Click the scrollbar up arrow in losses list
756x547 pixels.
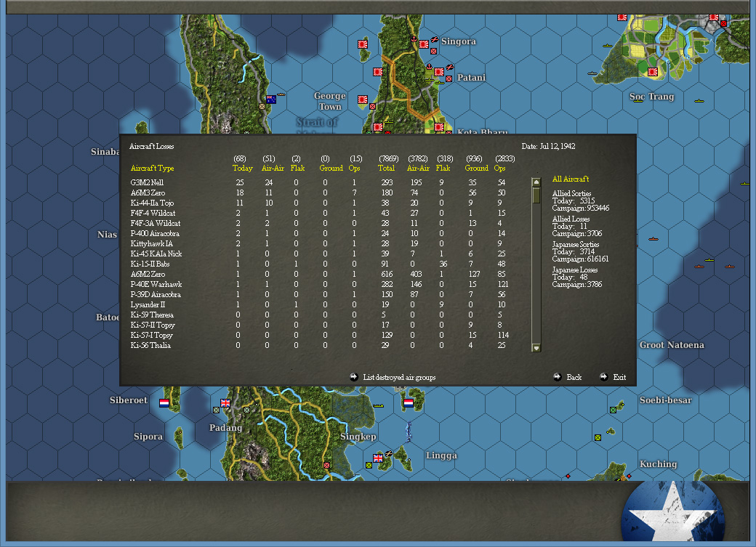pyautogui.click(x=536, y=182)
